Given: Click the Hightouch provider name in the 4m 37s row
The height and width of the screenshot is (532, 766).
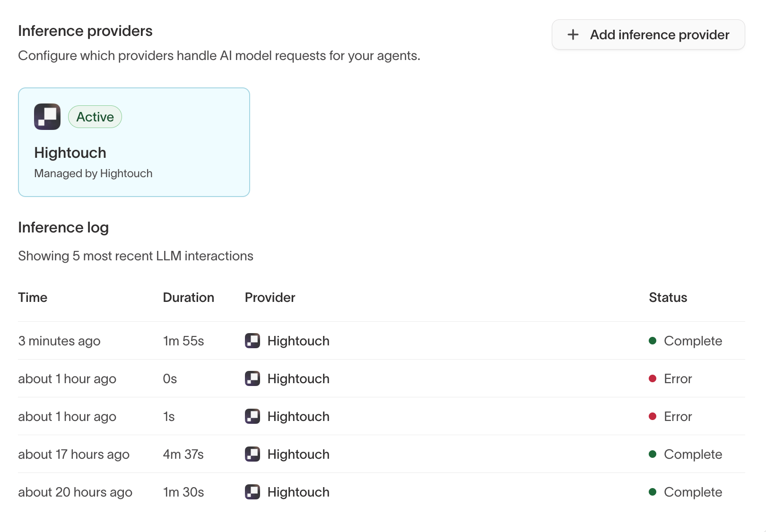Looking at the screenshot, I should (298, 454).
